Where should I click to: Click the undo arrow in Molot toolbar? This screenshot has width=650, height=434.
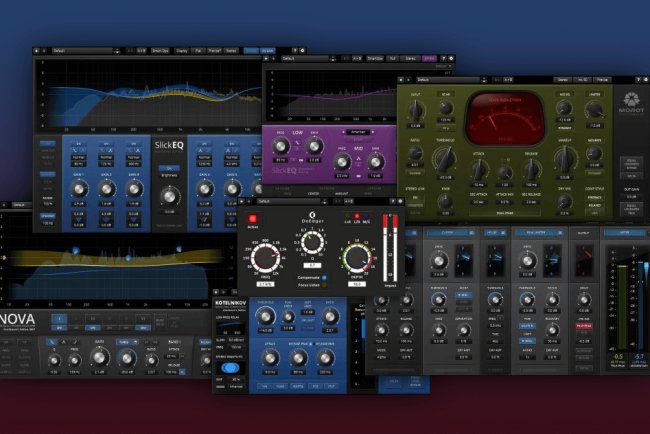401,80
